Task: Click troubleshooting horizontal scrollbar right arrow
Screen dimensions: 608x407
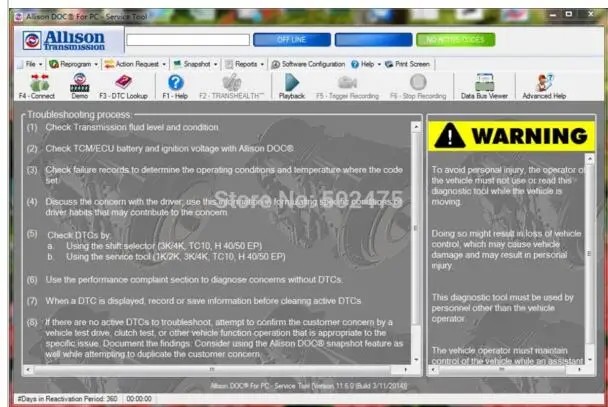Action: (406, 370)
